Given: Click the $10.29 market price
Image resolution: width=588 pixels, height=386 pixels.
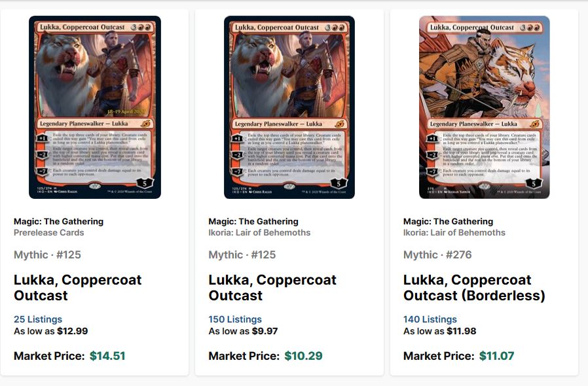Looking at the screenshot, I should [x=303, y=356].
